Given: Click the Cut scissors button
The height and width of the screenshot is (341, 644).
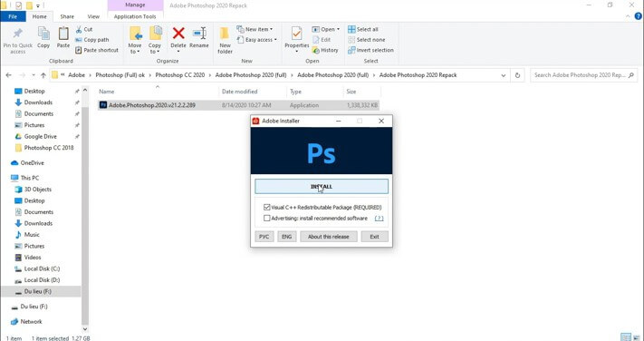Looking at the screenshot, I should (84, 29).
